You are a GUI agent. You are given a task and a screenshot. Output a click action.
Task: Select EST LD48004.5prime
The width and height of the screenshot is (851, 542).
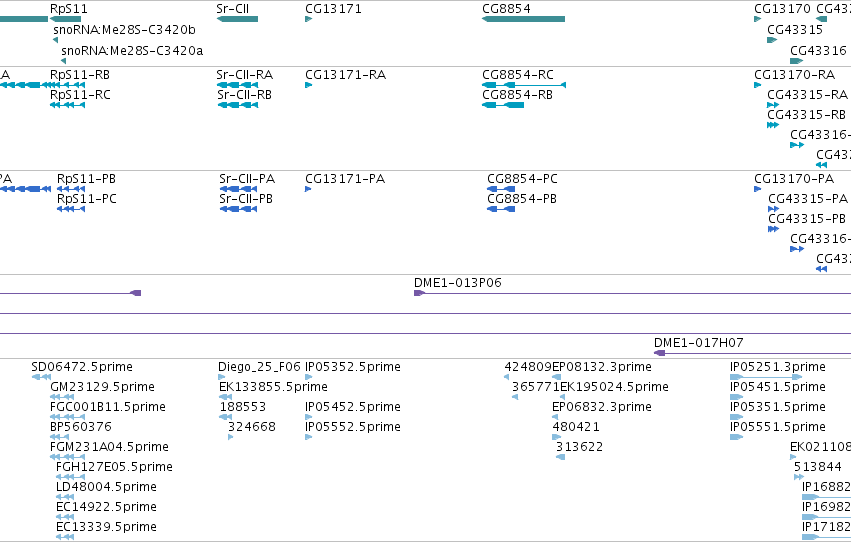point(106,487)
